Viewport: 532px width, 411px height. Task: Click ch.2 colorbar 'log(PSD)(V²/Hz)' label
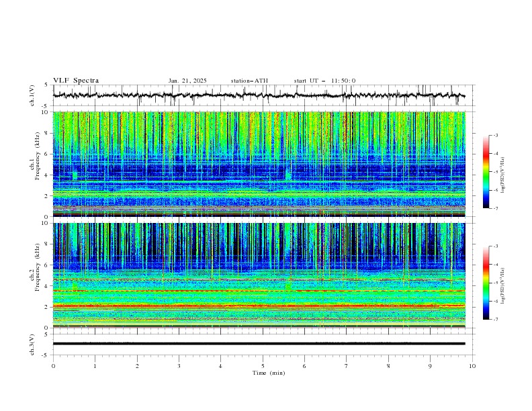(503, 286)
